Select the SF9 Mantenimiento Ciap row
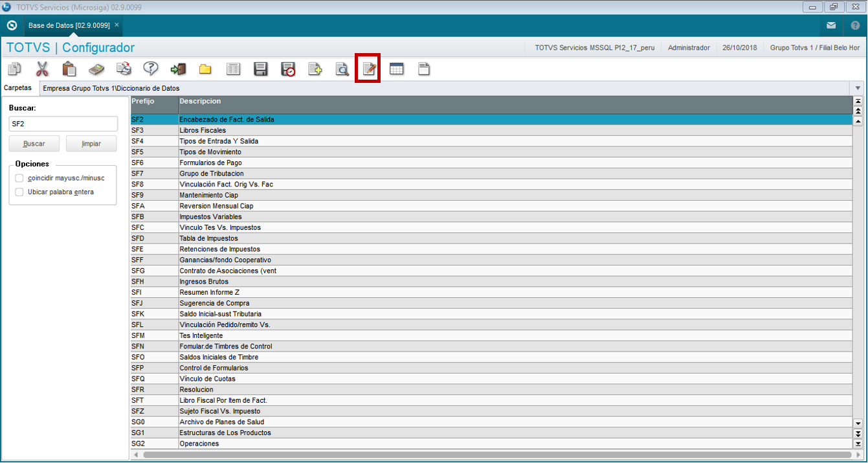 pyautogui.click(x=491, y=195)
